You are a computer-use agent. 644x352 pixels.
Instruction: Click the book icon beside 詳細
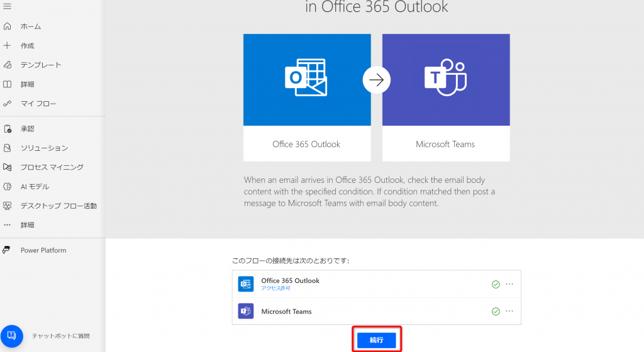[x=7, y=84]
